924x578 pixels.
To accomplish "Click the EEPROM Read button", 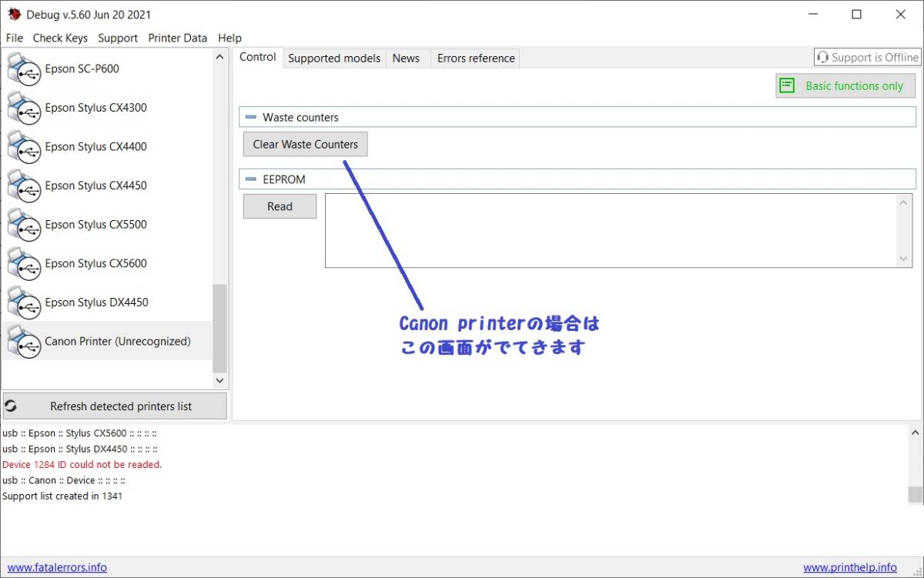I will (x=280, y=206).
